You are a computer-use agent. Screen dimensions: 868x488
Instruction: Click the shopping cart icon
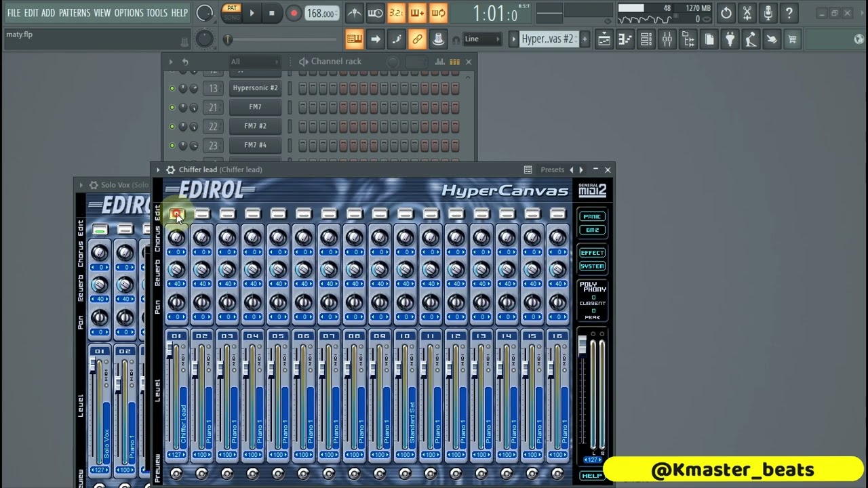792,40
